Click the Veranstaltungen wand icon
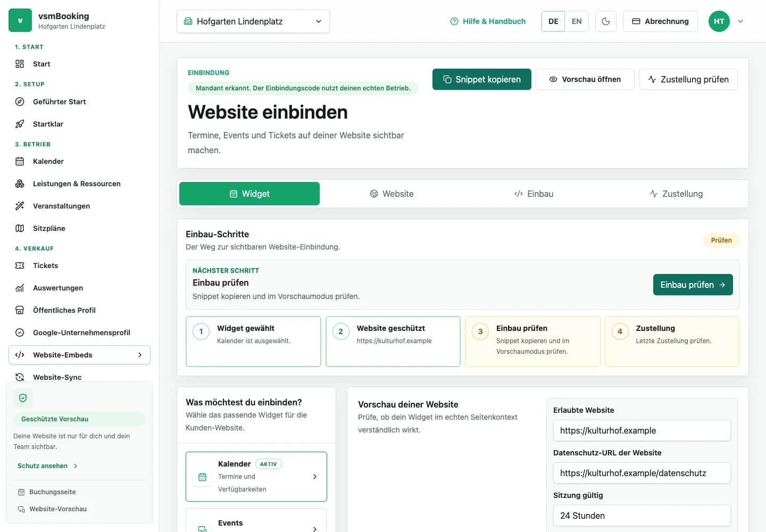 click(20, 206)
